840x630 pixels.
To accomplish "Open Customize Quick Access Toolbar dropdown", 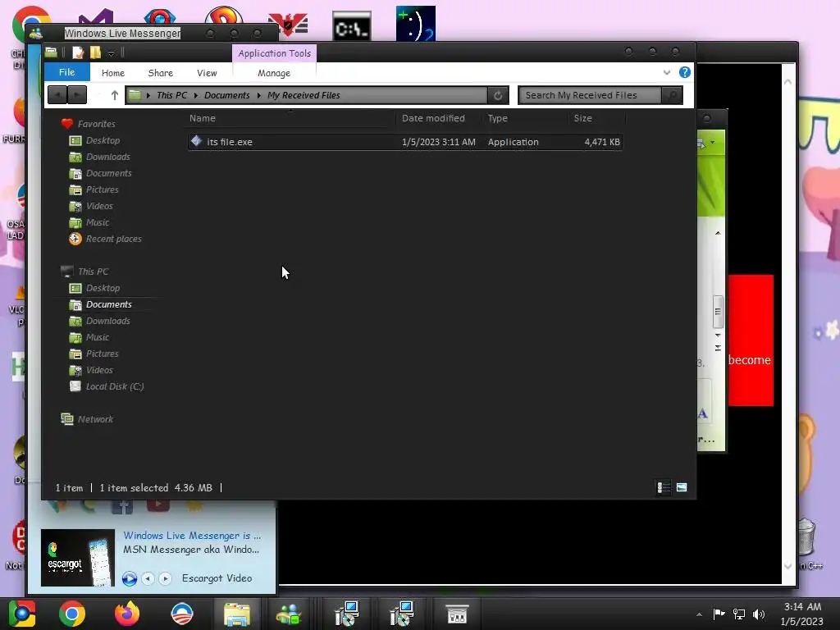I will coord(111,53).
